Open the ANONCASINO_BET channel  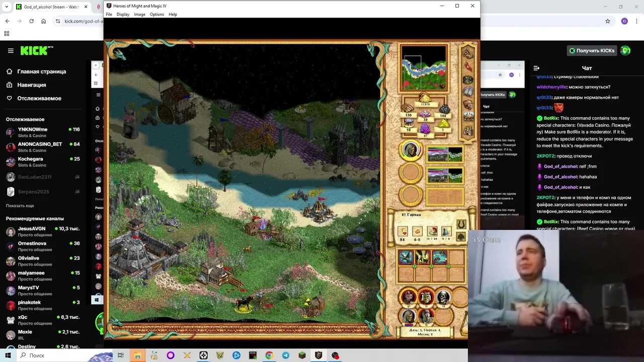tap(43, 147)
